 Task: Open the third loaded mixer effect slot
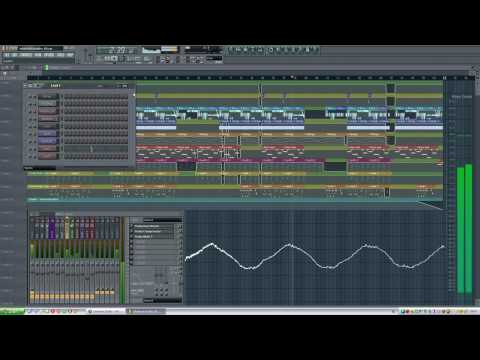[x=154, y=236]
